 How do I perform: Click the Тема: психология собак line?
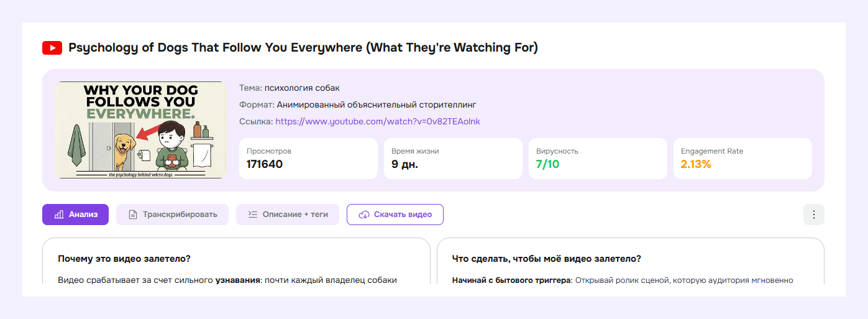[290, 88]
